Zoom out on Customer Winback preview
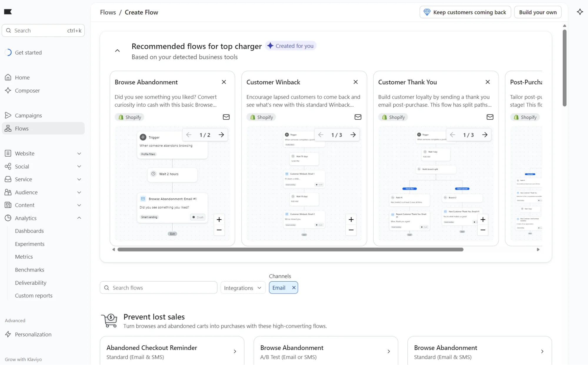This screenshot has height=365, width=588. coord(351,230)
